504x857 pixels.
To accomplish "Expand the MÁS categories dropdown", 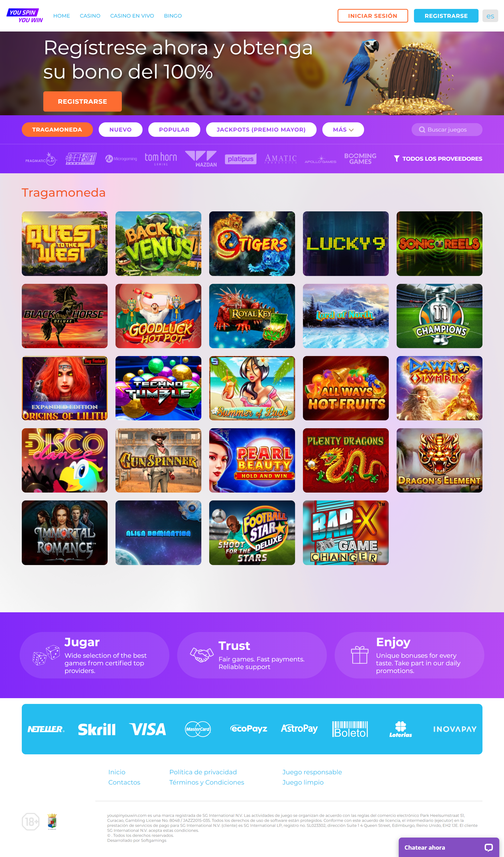I will 343,129.
